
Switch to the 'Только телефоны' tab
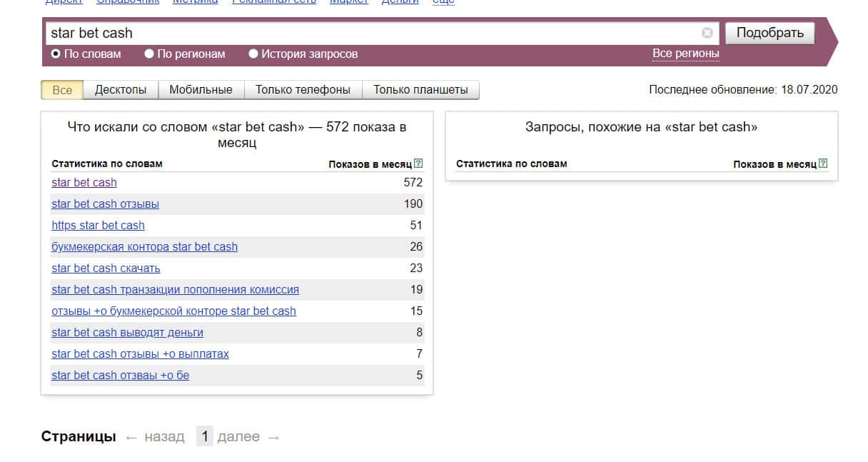[x=303, y=90]
